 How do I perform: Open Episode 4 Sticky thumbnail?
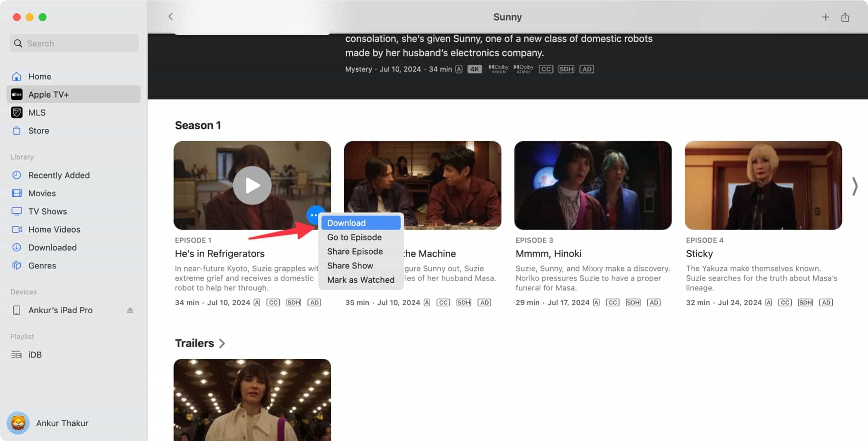pyautogui.click(x=763, y=185)
